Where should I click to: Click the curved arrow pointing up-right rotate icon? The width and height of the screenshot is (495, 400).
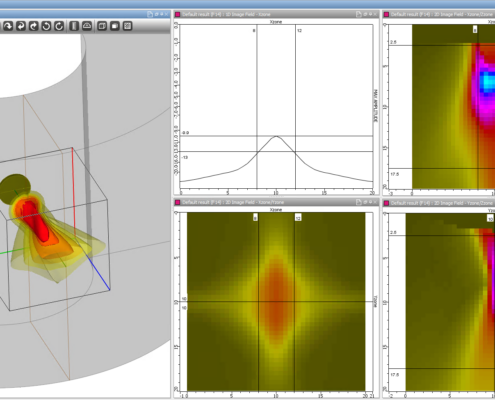33,26
